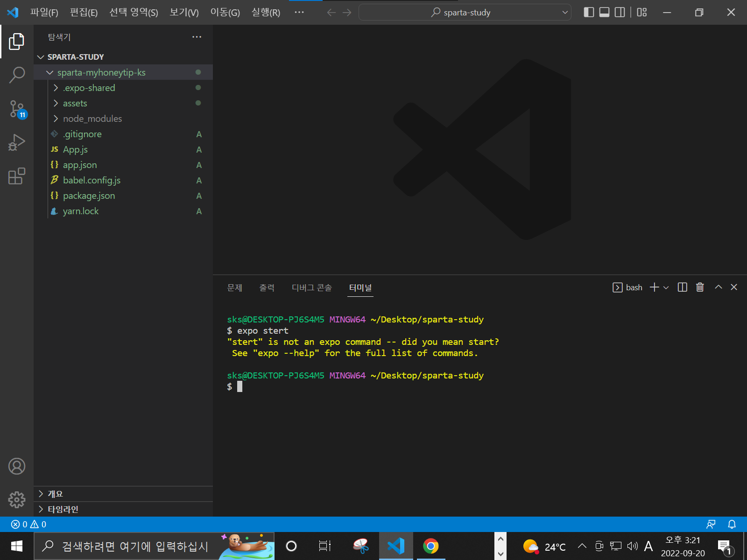The image size is (747, 560).
Task: Open the yarn.lock file
Action: [123, 211]
